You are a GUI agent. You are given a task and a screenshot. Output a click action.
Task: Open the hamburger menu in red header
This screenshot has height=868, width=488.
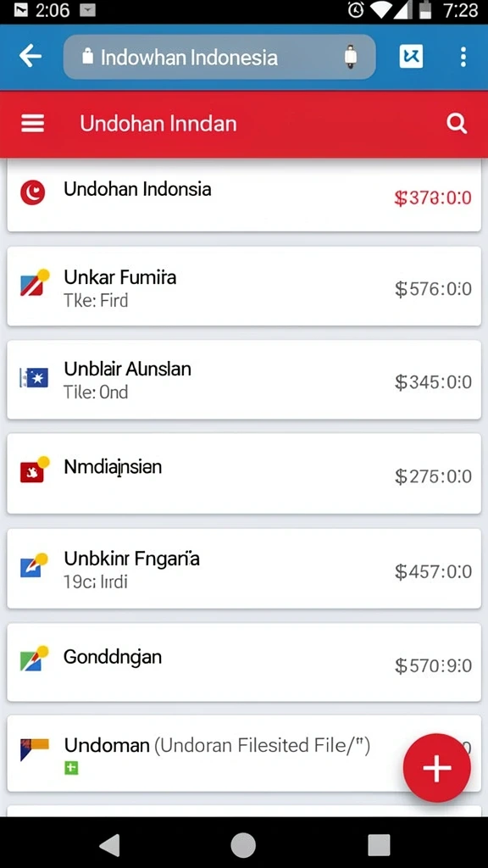[33, 124]
